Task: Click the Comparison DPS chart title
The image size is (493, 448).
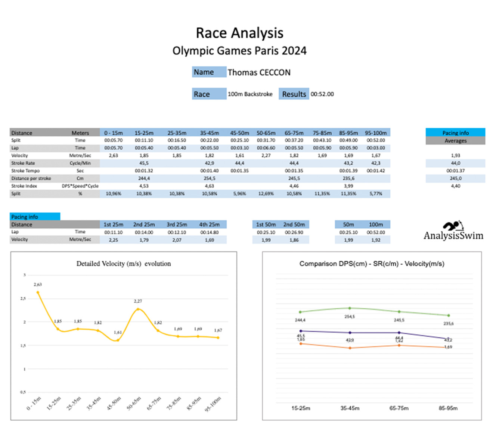Action: pyautogui.click(x=372, y=264)
